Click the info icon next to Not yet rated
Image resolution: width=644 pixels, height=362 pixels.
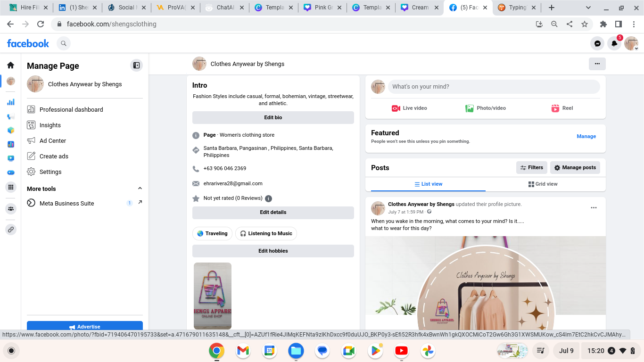(268, 198)
